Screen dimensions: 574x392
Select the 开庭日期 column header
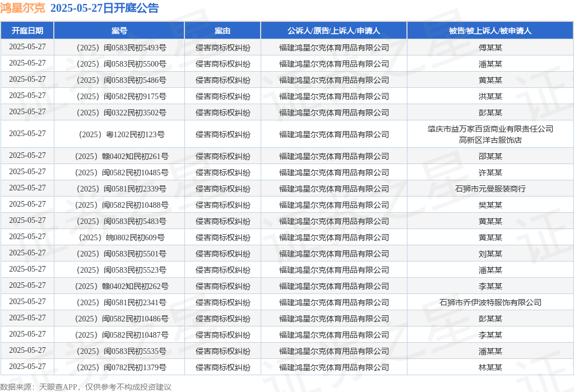point(27,31)
